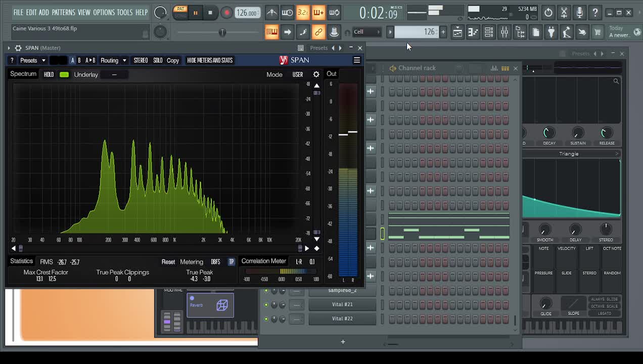Select SPAN state A
The image size is (643, 364).
point(72,60)
